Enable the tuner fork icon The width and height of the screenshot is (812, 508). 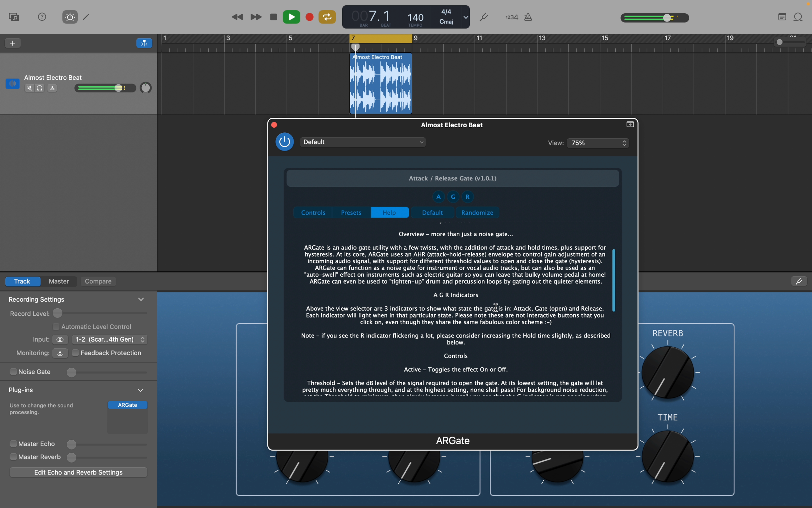click(484, 17)
